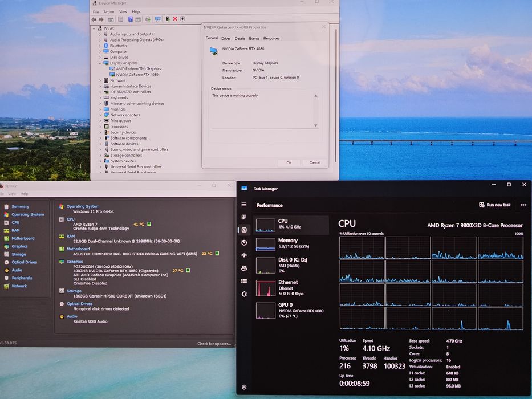This screenshot has width=532, height=399.
Task: Select RAM in Speccy sidebar
Action: [15, 230]
